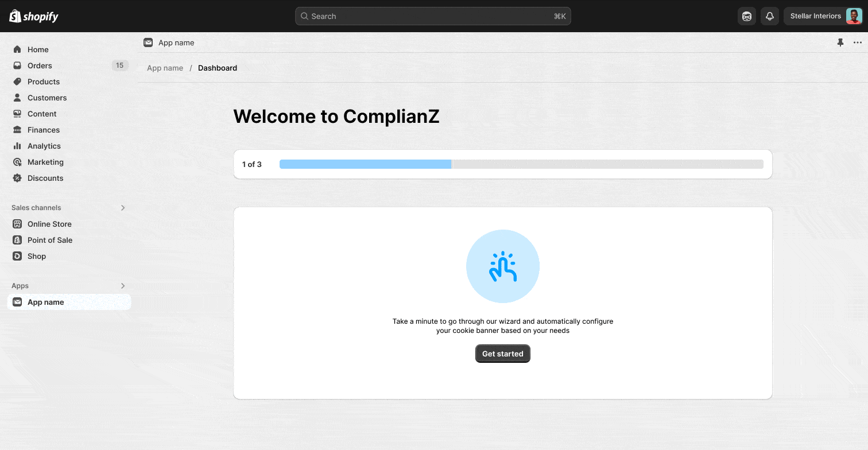The image size is (868, 450).
Task: Click the 'Sales channels' heading text
Action: point(36,208)
